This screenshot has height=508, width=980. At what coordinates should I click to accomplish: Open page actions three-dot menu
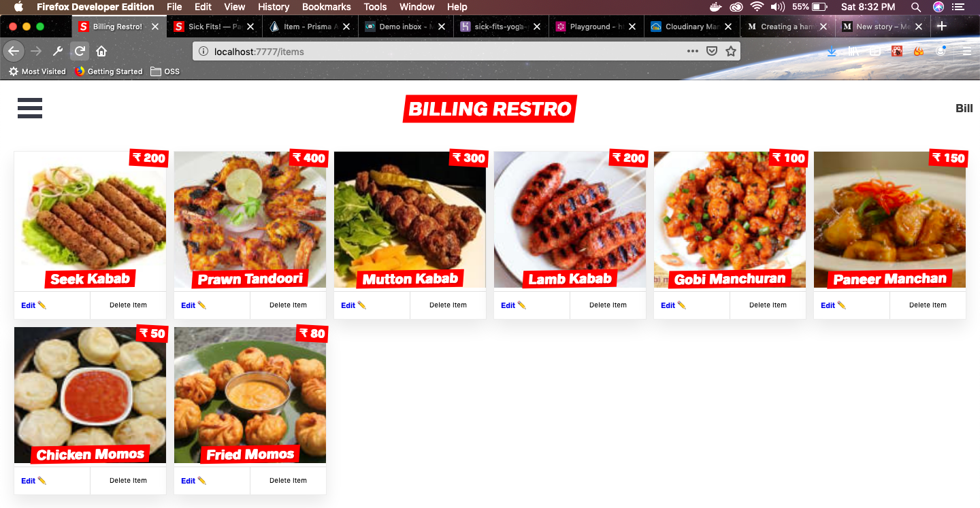pos(692,51)
